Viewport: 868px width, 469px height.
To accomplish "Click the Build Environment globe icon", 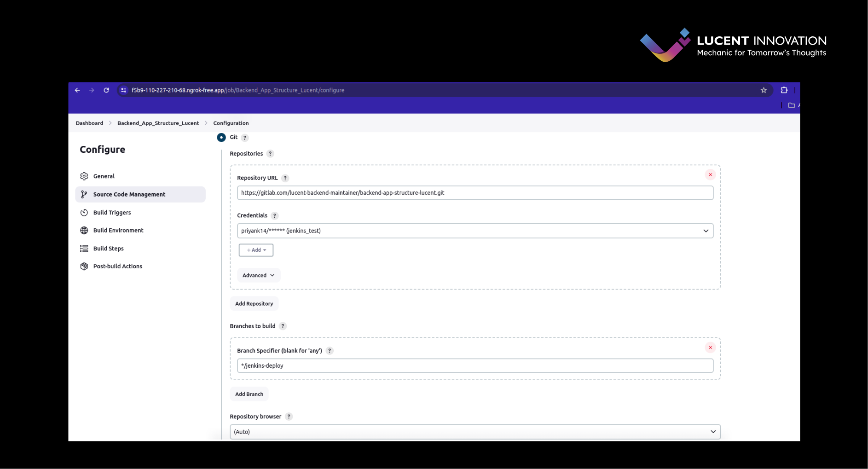I will [84, 231].
